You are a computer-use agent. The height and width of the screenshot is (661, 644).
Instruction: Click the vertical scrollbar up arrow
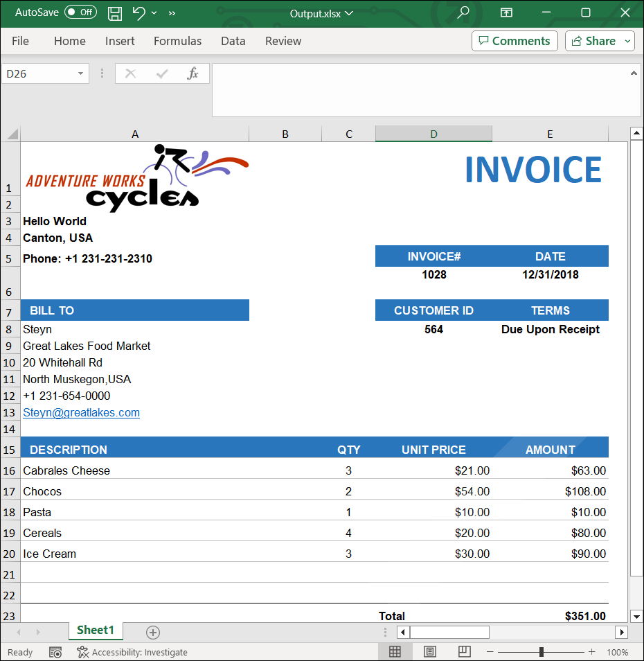[x=636, y=133]
